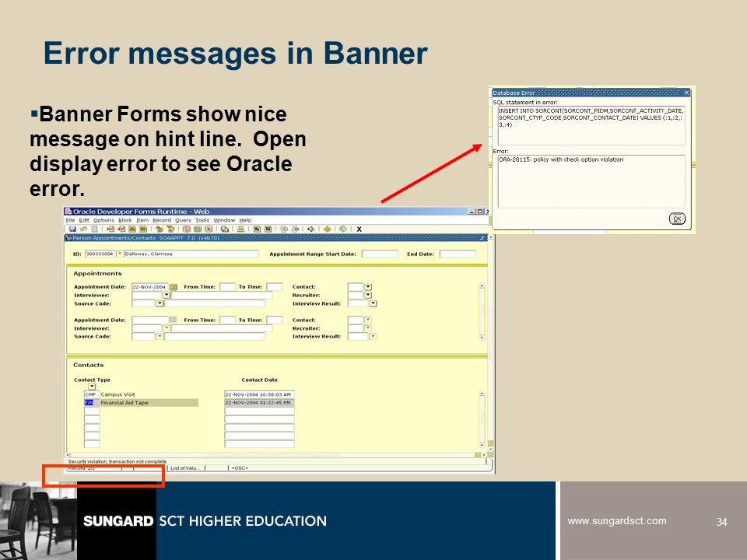This screenshot has height=560, width=747.
Task: Open Interviewer dropdown of the blank second appointment
Action: (167, 328)
